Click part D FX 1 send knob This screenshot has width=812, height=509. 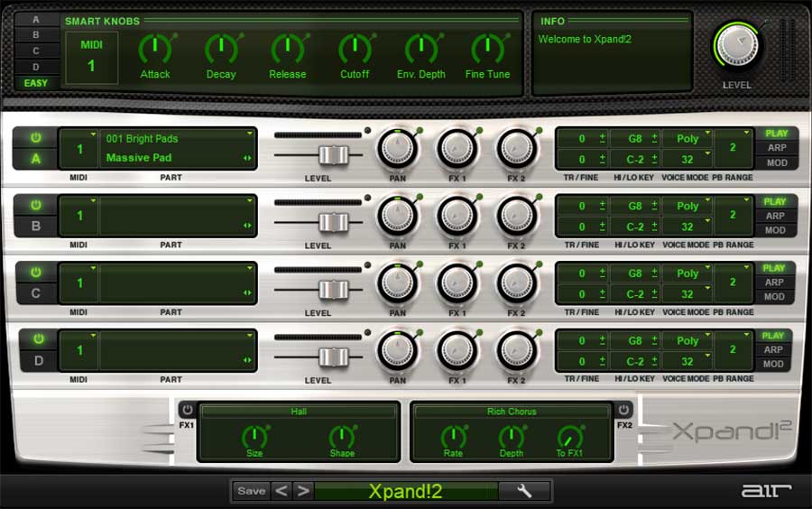point(457,350)
